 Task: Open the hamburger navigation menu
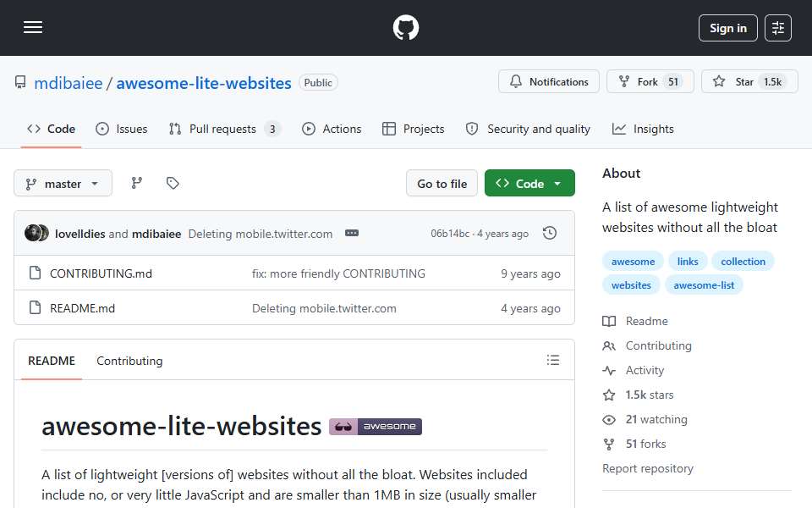tap(33, 27)
